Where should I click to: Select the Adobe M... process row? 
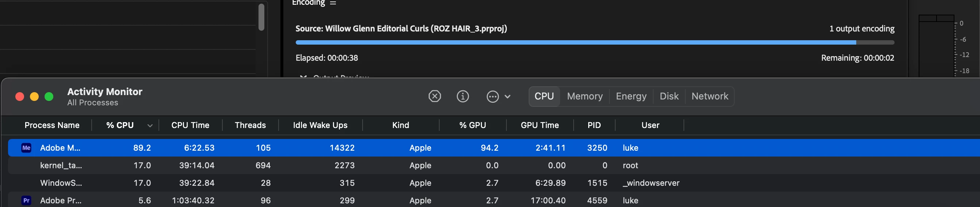[x=494, y=147]
